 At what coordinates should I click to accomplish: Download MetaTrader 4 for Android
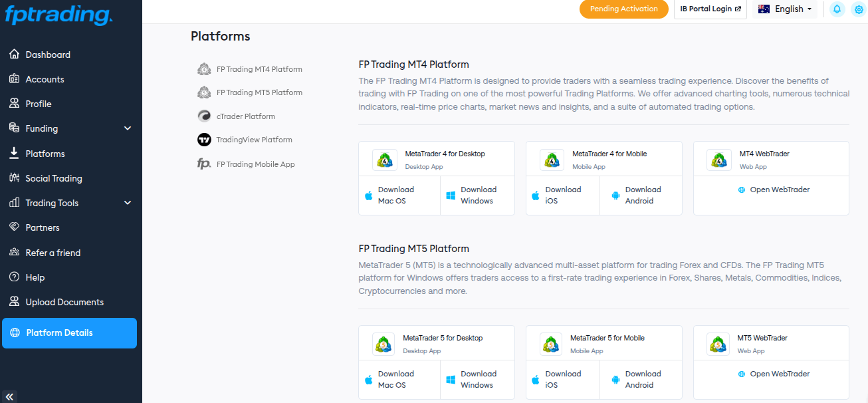click(641, 196)
